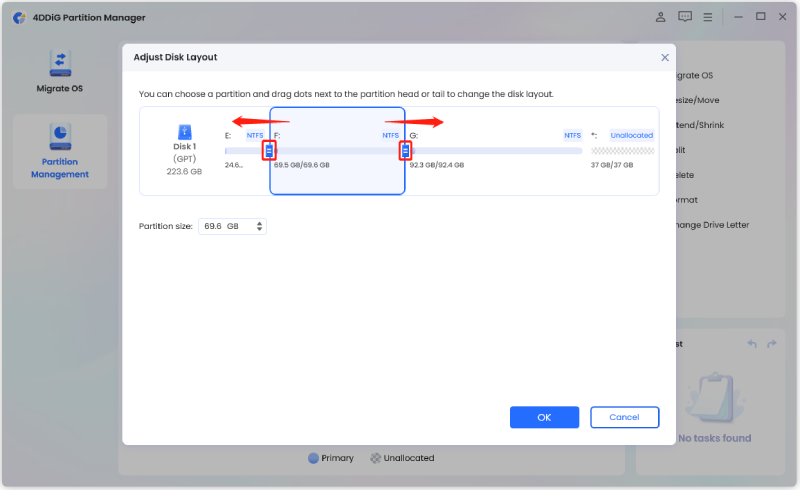This screenshot has width=800, height=490.
Task: Minimize the 4DDiG window
Action: pyautogui.click(x=738, y=17)
